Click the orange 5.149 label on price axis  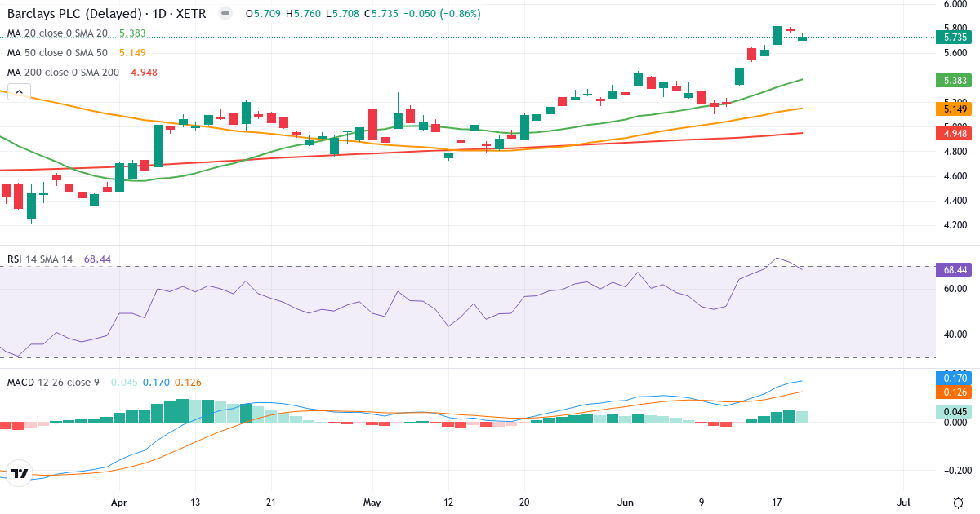tap(955, 109)
